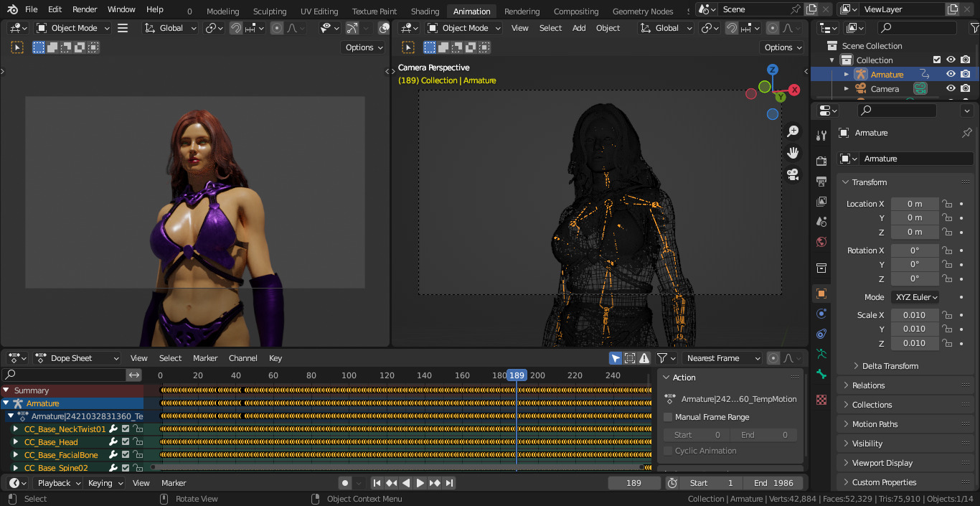Click wrench icon on CC_Base_Head channel

(113, 442)
